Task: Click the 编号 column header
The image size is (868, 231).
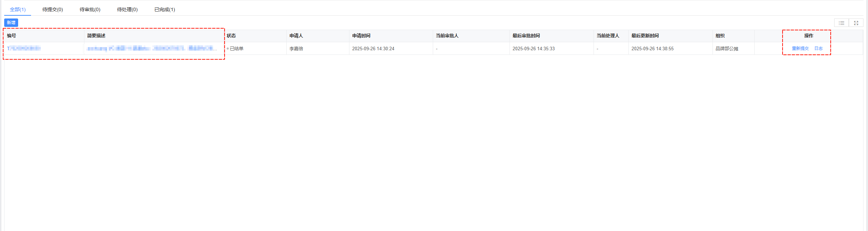Action: 12,36
